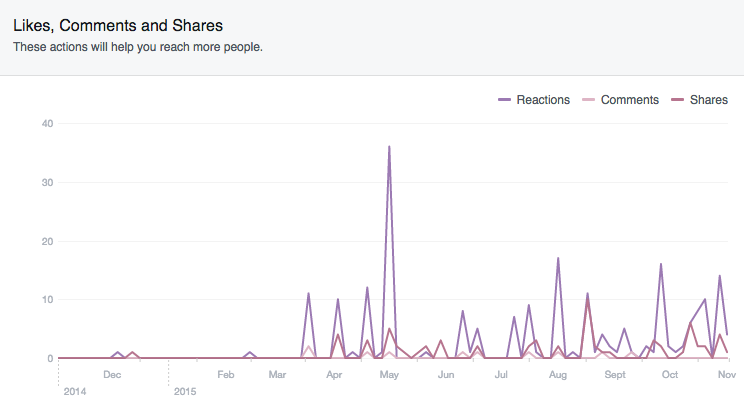The image size is (744, 402).
Task: Click the Sept label on the timeline
Action: [x=614, y=375]
